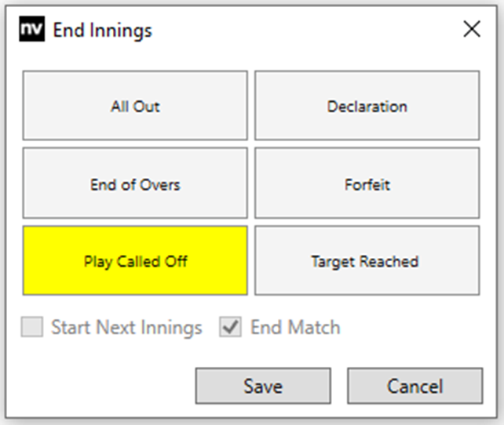
Task: Click the nv app logo icon
Action: coord(31,31)
